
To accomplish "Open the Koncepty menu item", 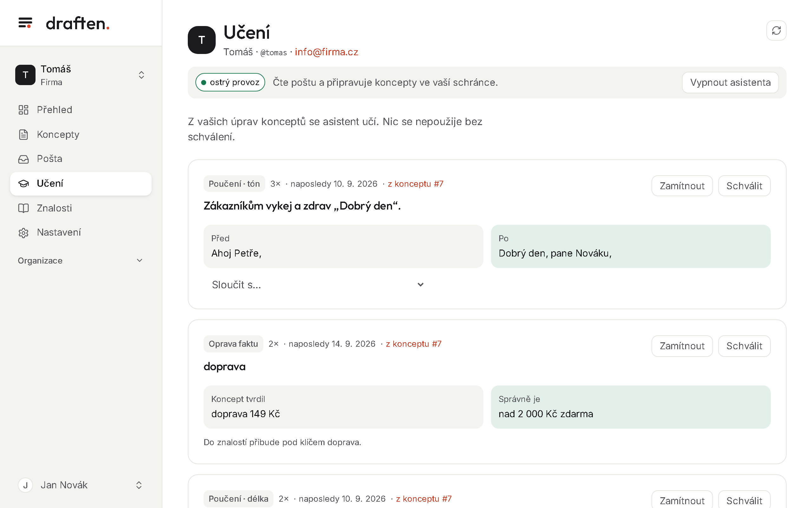I will tap(81, 134).
